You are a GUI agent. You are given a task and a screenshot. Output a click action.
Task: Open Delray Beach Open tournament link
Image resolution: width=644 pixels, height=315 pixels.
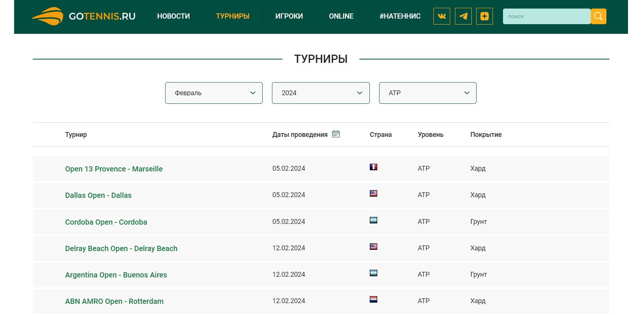[x=121, y=248]
